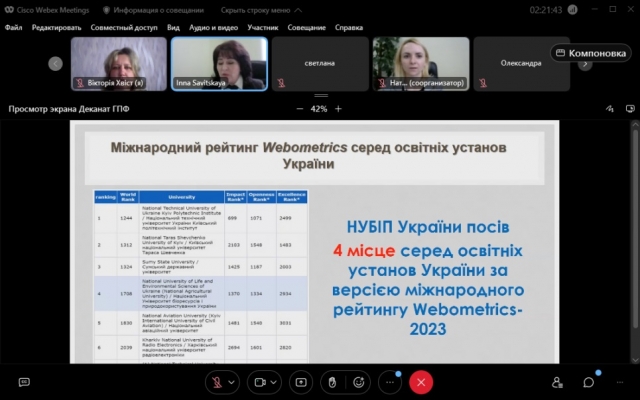Click the University column header in table
640x400 pixels.
[x=182, y=197]
